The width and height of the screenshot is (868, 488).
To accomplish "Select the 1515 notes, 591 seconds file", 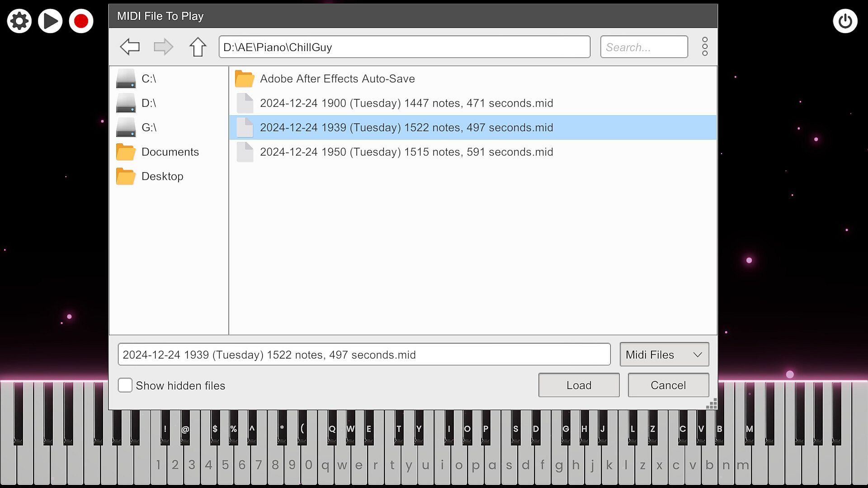I will (406, 152).
